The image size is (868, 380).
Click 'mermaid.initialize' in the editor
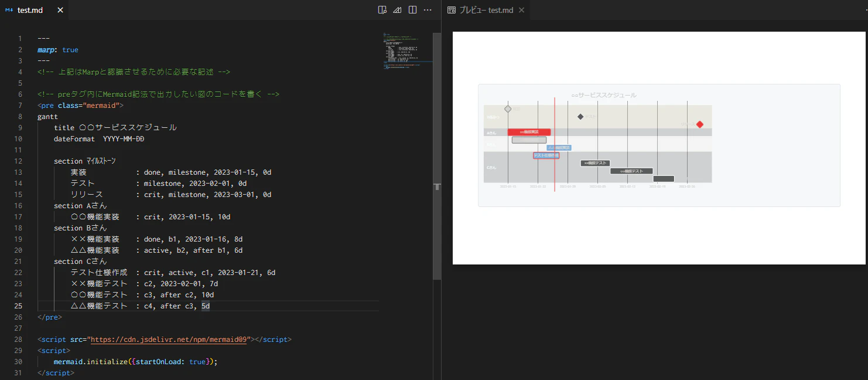pos(91,362)
